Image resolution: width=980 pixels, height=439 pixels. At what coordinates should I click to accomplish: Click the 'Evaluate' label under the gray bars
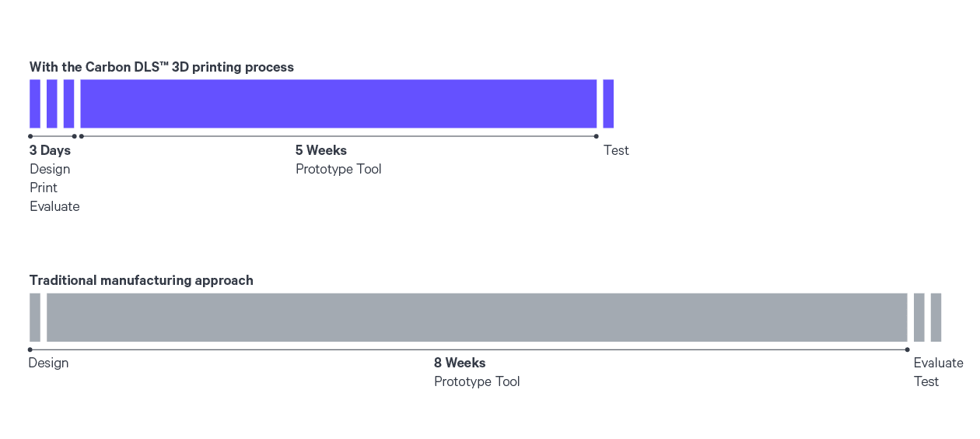pyautogui.click(x=938, y=363)
